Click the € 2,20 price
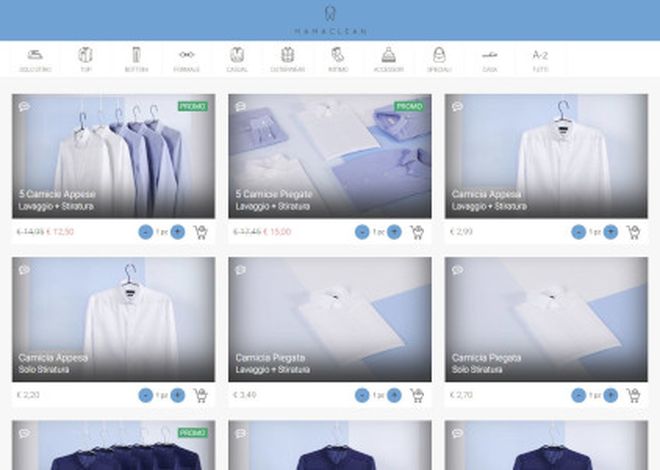The width and height of the screenshot is (660, 470). tap(28, 395)
